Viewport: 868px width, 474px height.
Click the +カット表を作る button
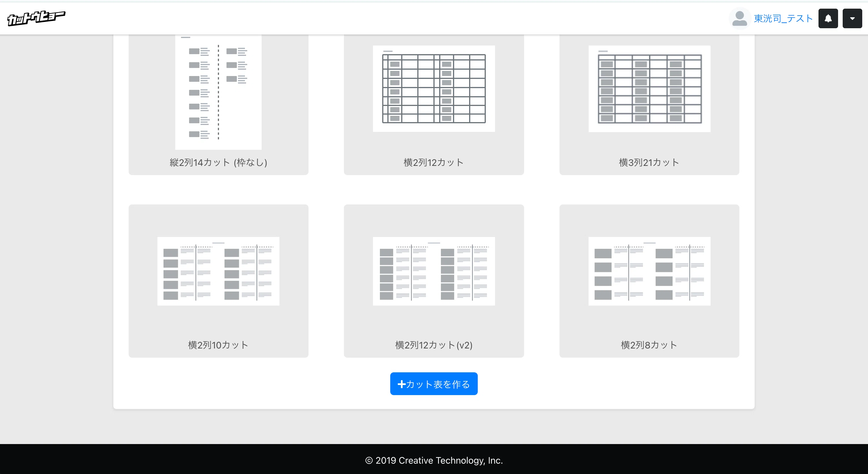click(x=434, y=384)
